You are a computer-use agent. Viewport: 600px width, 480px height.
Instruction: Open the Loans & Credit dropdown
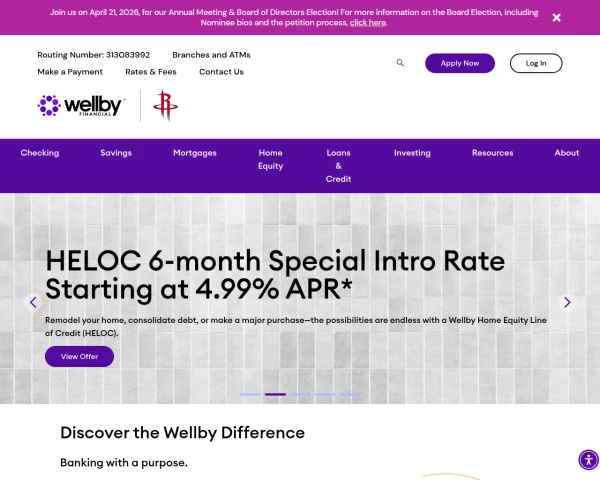pos(338,166)
